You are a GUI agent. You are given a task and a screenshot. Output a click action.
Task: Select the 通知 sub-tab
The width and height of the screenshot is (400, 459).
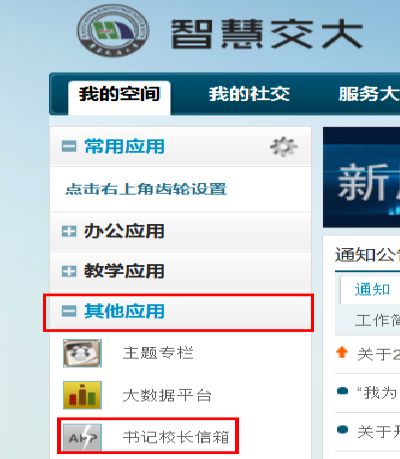[372, 289]
